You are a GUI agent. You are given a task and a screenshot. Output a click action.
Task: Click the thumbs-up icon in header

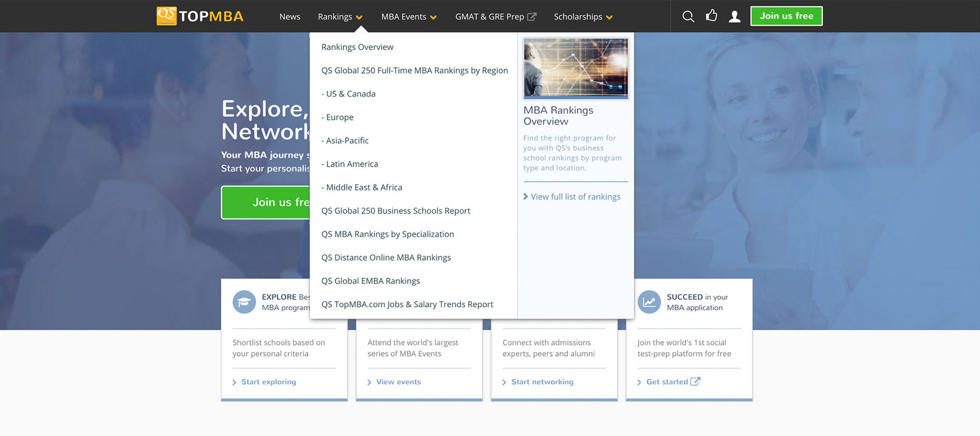pos(712,16)
